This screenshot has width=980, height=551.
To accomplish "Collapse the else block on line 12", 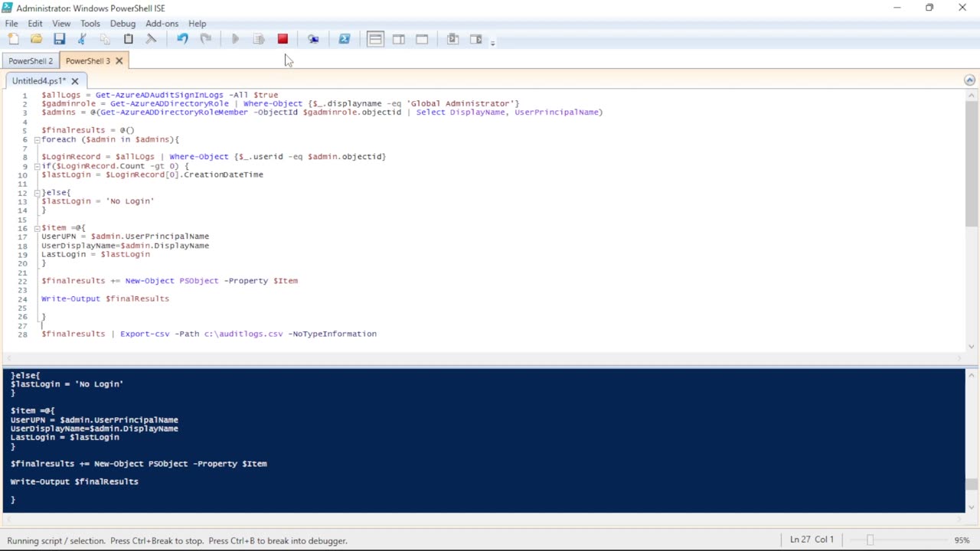I will (36, 193).
